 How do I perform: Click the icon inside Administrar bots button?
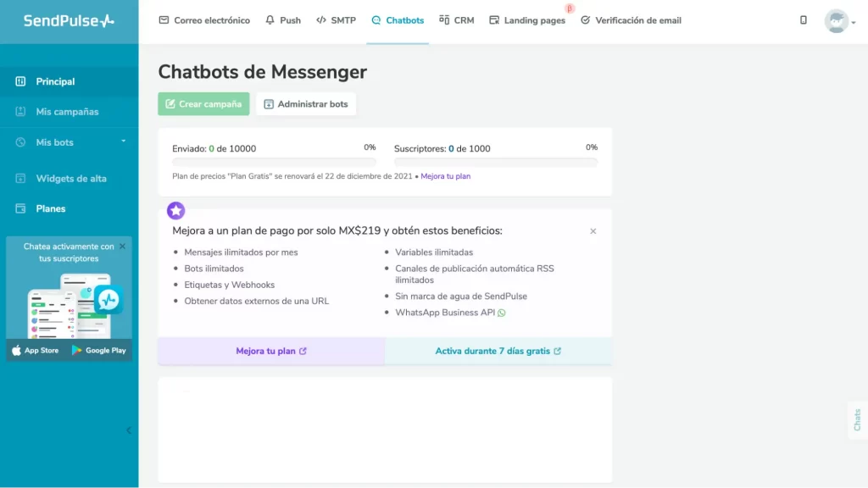269,104
